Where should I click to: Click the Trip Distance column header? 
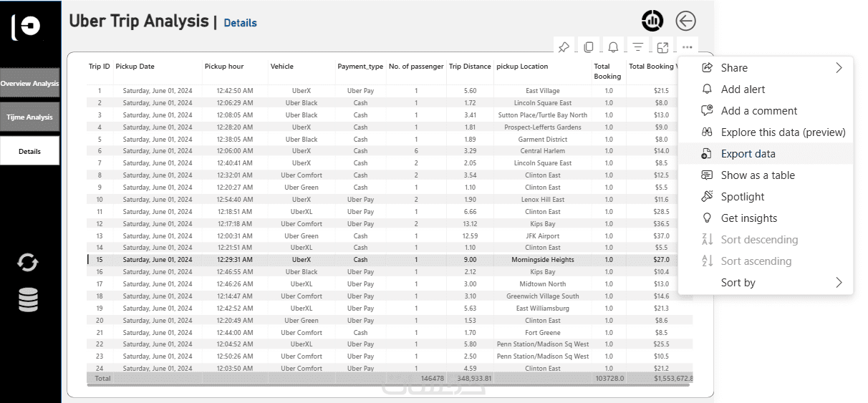(x=470, y=67)
